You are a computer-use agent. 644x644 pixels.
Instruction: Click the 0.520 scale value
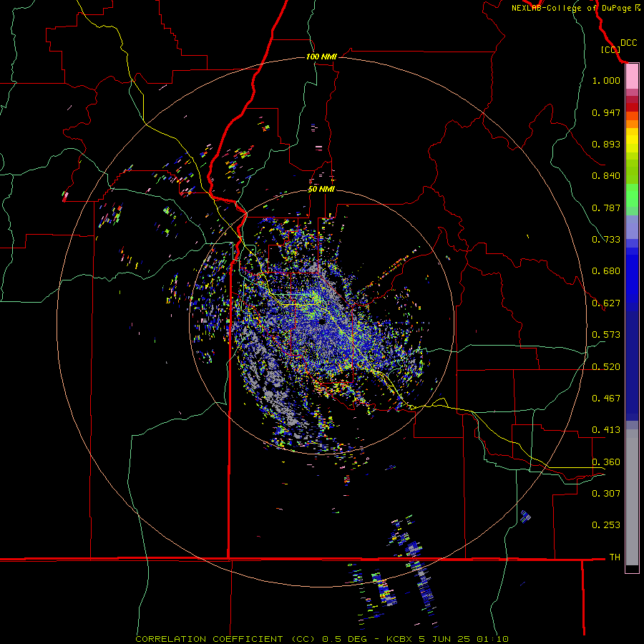click(x=606, y=367)
